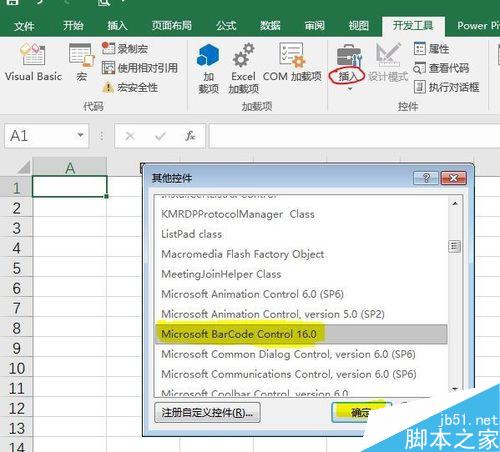The image size is (500, 452).
Task: Click the formula bar confirm checkmark
Action: [x=160, y=136]
